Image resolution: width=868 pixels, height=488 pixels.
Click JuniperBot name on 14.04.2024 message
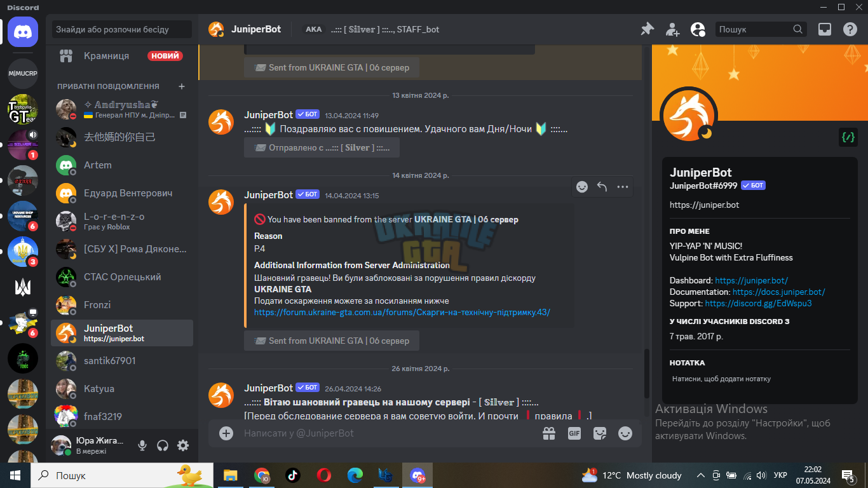pos(268,195)
